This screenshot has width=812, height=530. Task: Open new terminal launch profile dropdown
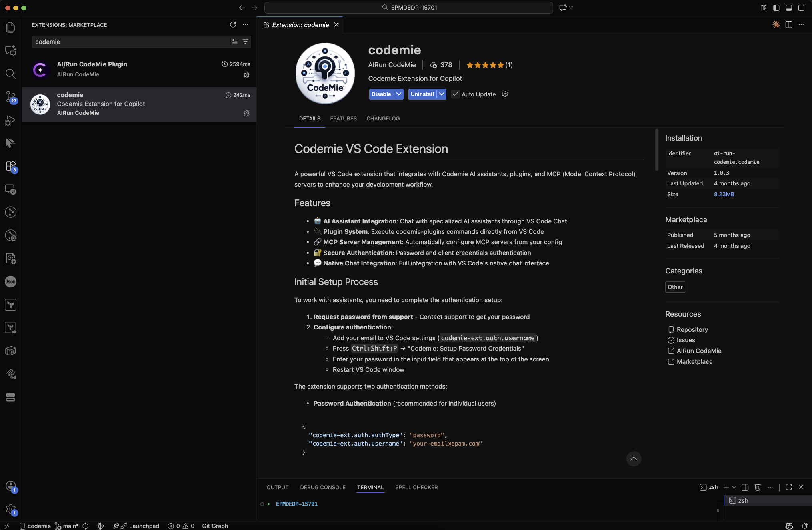coord(734,487)
